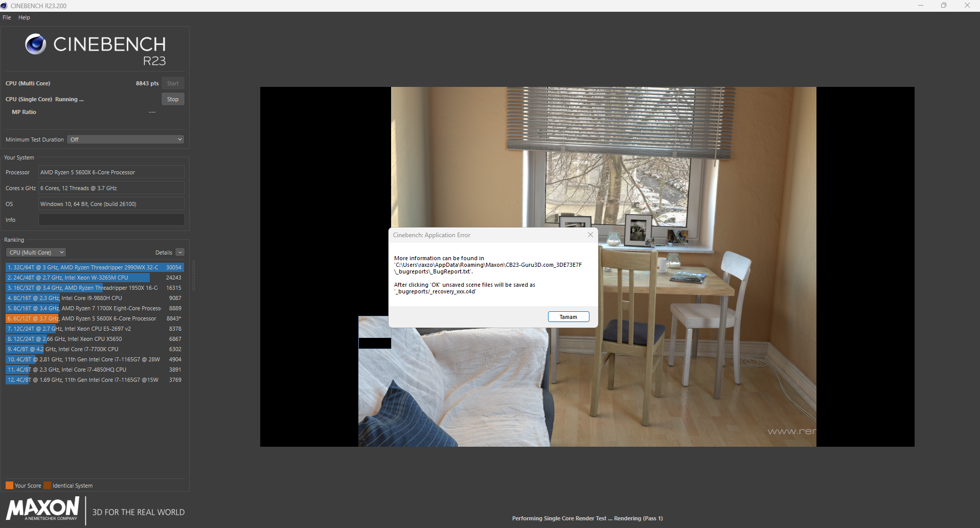This screenshot has height=528, width=980.
Task: Click the Cinebench sphere logo in left panel
Action: (x=36, y=44)
